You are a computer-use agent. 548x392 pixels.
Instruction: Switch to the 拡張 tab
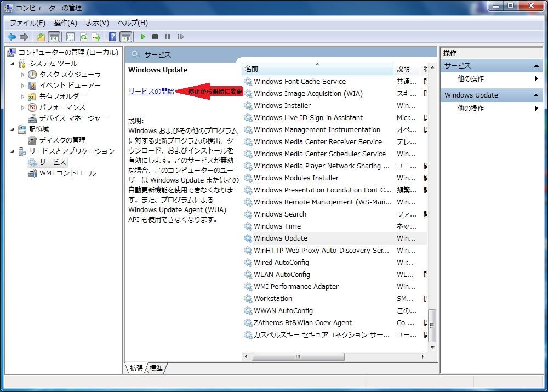click(136, 368)
